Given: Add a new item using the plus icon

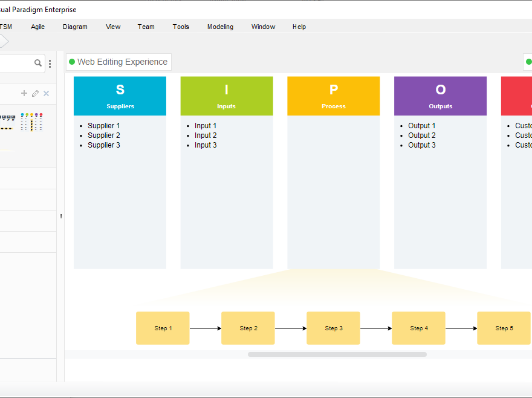Looking at the screenshot, I should (24, 93).
